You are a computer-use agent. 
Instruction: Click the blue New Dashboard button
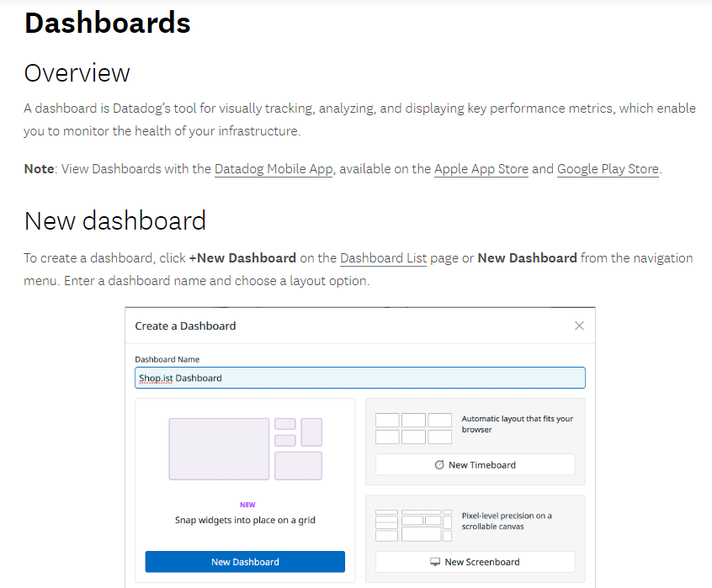(x=245, y=562)
